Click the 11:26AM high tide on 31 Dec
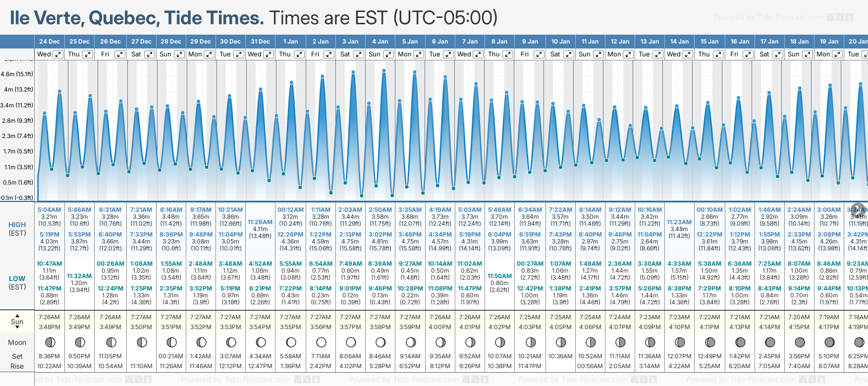Viewport: 868px width, 386px height. pos(260,222)
